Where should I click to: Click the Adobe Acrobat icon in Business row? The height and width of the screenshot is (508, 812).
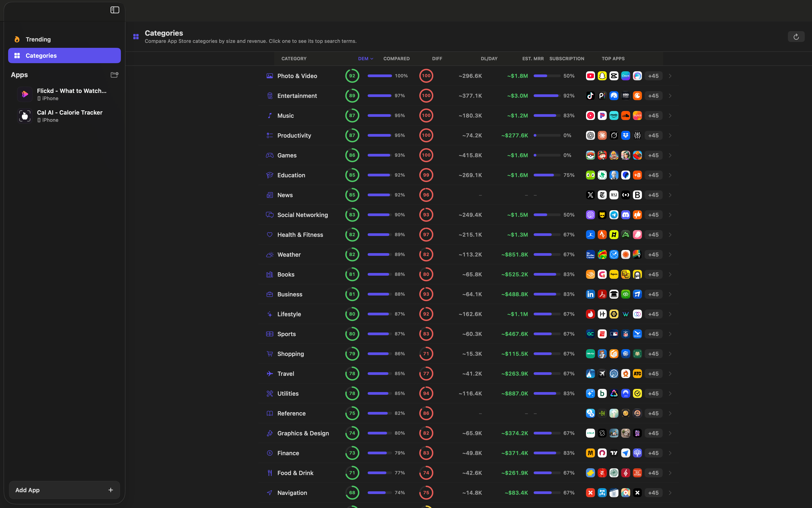pyautogui.click(x=602, y=294)
